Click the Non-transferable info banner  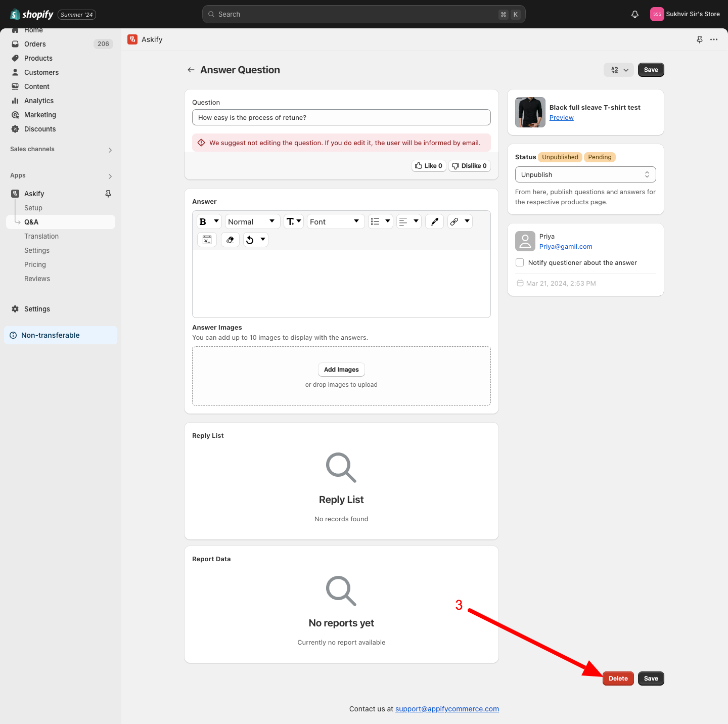[61, 335]
